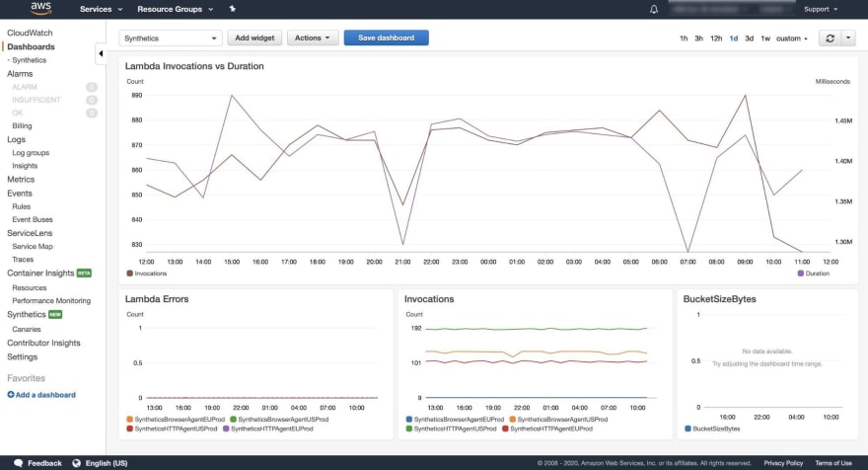The image size is (868, 470).
Task: Click the Add widget button
Action: [254, 38]
